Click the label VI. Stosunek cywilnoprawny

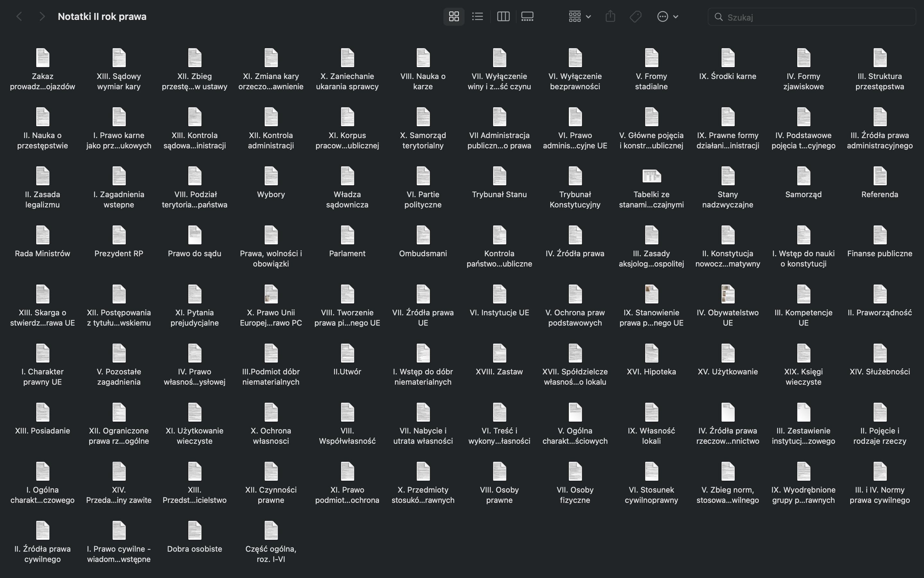click(x=651, y=495)
